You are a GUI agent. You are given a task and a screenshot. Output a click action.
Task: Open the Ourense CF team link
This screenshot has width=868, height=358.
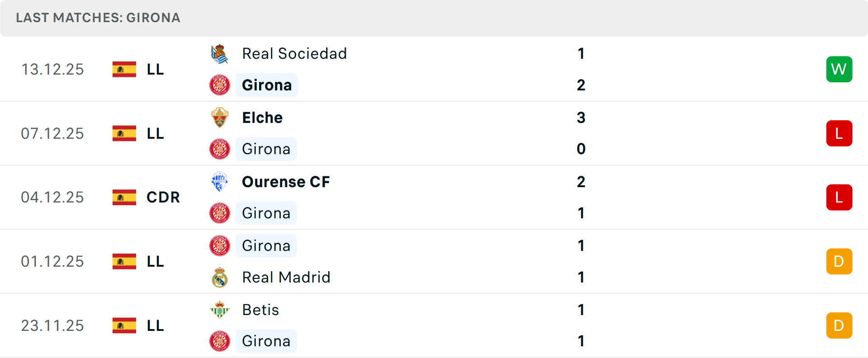click(286, 182)
